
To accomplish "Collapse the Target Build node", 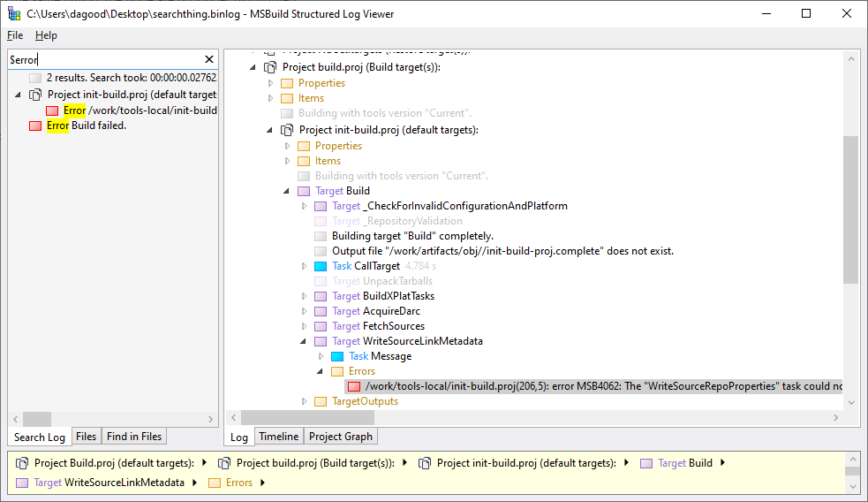I will tap(286, 191).
